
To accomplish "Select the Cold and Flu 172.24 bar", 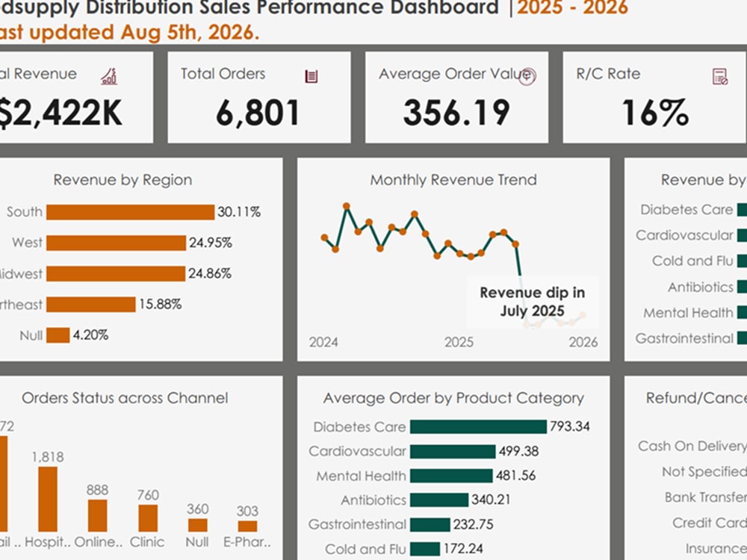I will pos(425,549).
